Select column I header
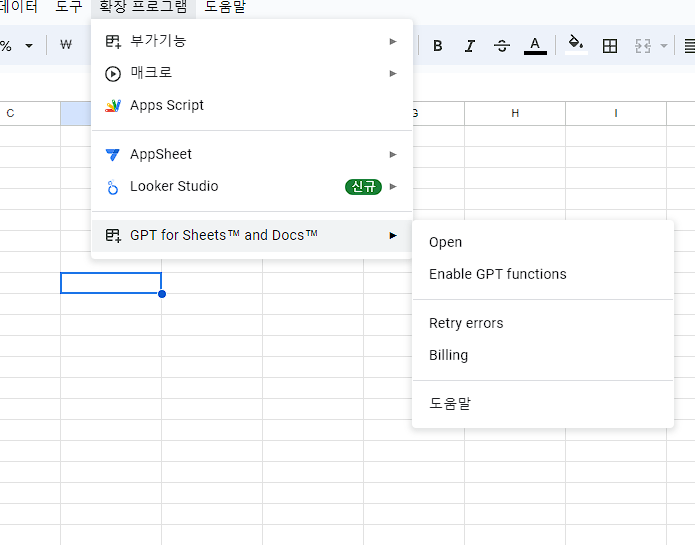The width and height of the screenshot is (695, 545). (x=616, y=113)
